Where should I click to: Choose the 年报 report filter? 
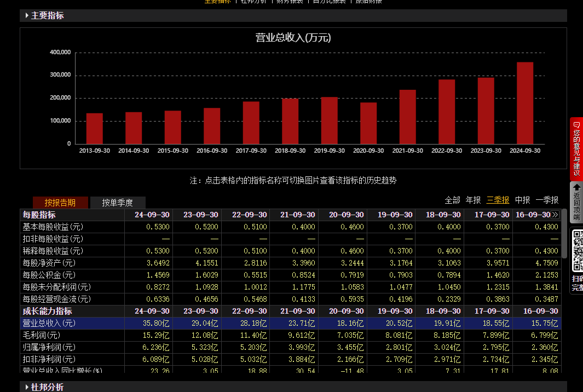tap(473, 200)
